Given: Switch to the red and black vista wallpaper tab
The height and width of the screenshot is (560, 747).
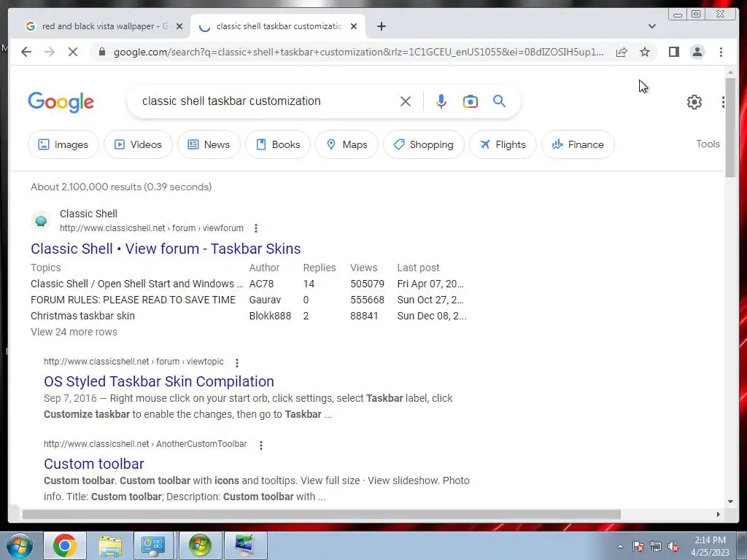Looking at the screenshot, I should click(x=104, y=26).
